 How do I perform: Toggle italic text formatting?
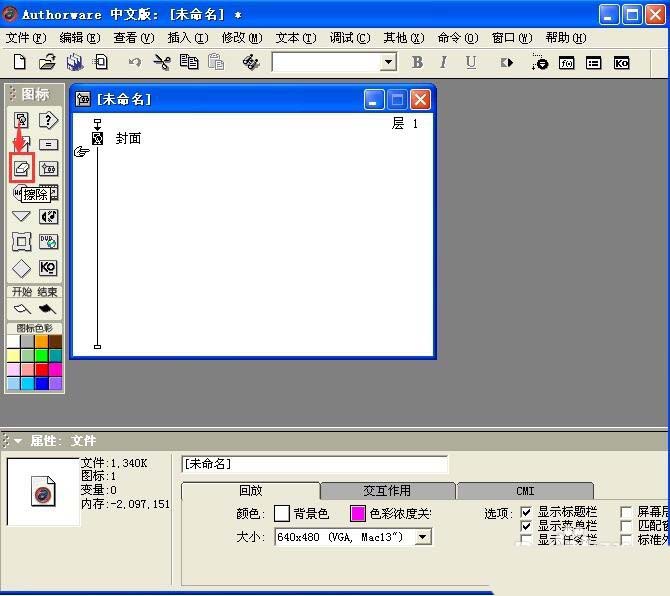pyautogui.click(x=444, y=63)
